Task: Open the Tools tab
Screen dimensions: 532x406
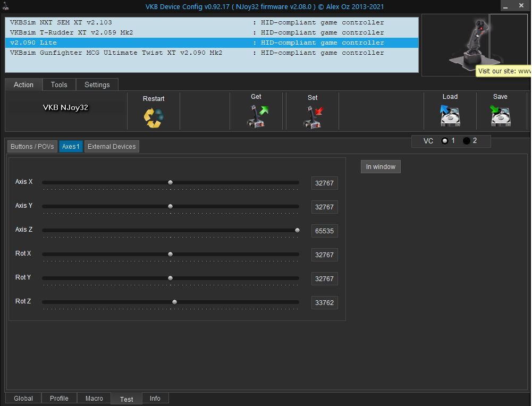Action: (59, 85)
